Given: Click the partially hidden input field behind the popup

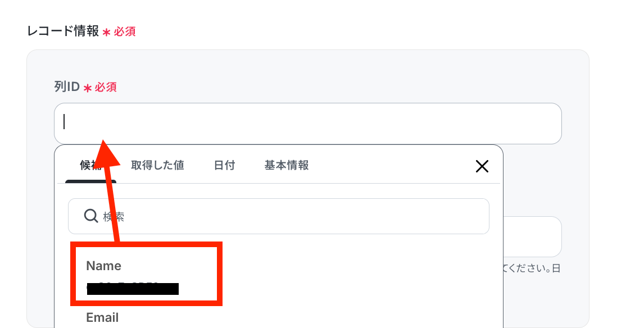Looking at the screenshot, I should click(x=532, y=236).
